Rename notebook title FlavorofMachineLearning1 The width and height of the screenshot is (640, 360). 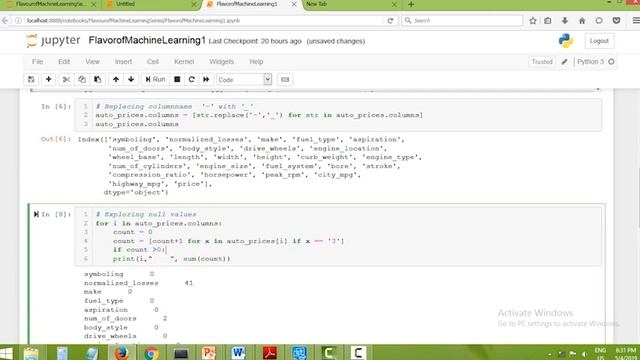click(x=147, y=40)
